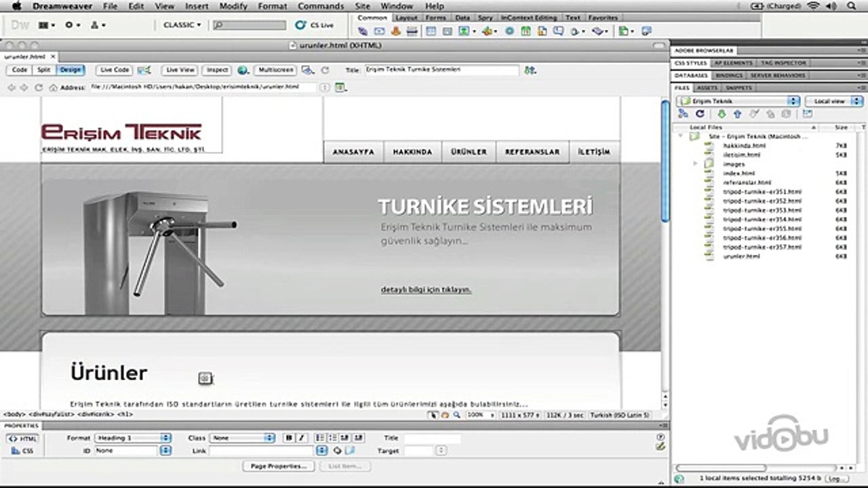This screenshot has width=868, height=488.
Task: Toggle Italic formatting in Properties
Action: coord(302,438)
